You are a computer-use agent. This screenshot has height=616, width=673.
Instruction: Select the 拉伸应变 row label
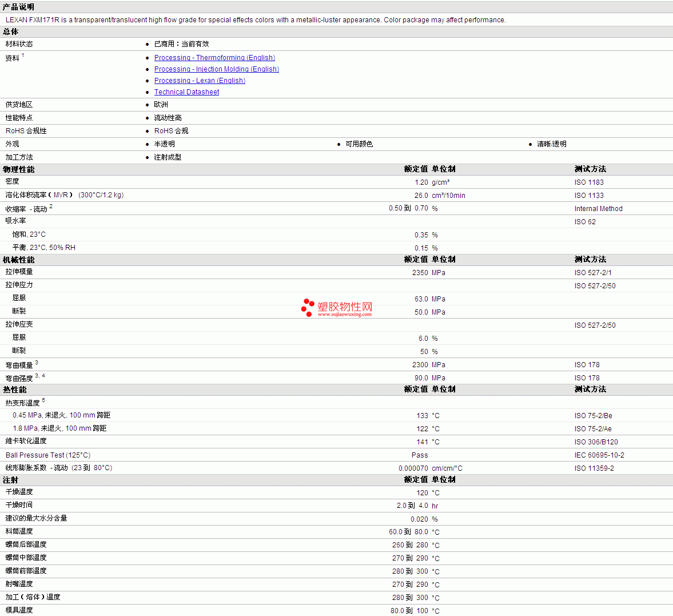(19, 324)
